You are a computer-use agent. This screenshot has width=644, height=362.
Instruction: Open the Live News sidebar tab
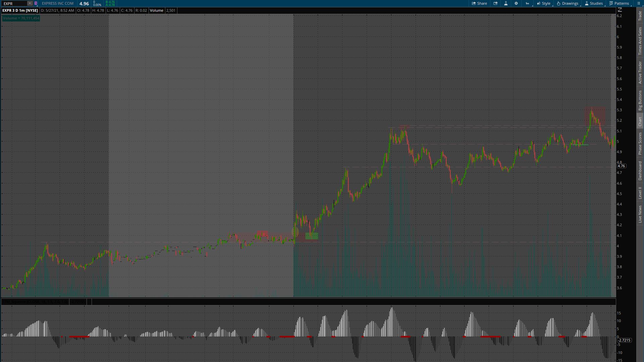click(x=640, y=214)
